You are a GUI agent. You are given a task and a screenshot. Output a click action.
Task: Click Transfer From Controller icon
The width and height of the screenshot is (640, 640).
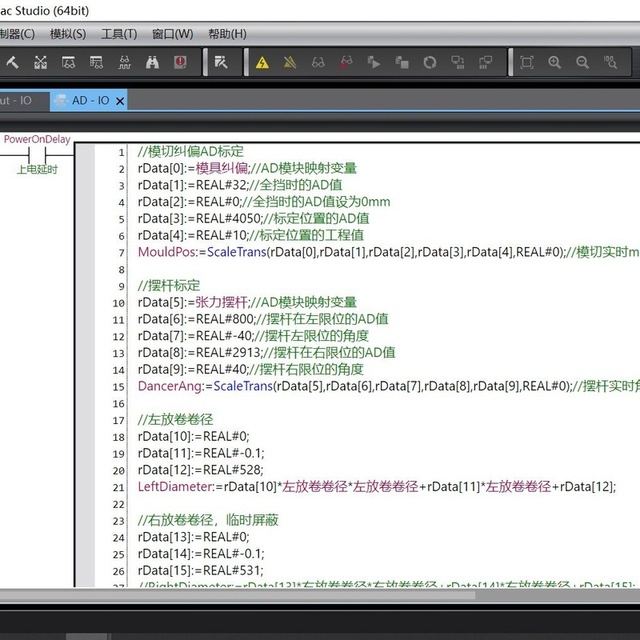click(x=485, y=62)
